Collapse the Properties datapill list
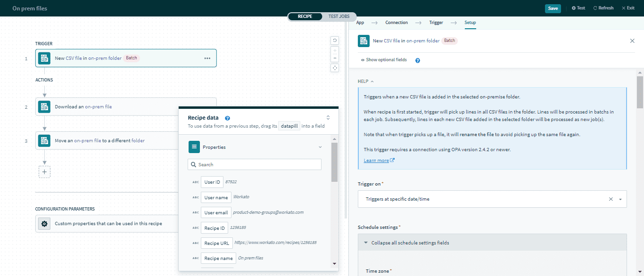The height and width of the screenshot is (276, 644). (x=320, y=147)
